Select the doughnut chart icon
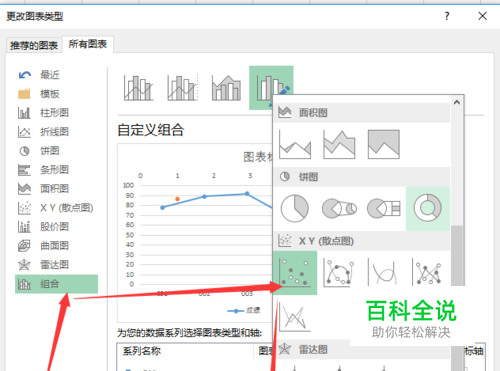 (x=428, y=209)
